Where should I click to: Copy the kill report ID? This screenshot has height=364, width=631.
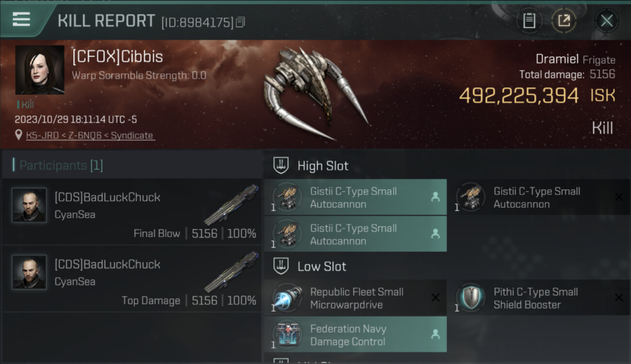[240, 22]
